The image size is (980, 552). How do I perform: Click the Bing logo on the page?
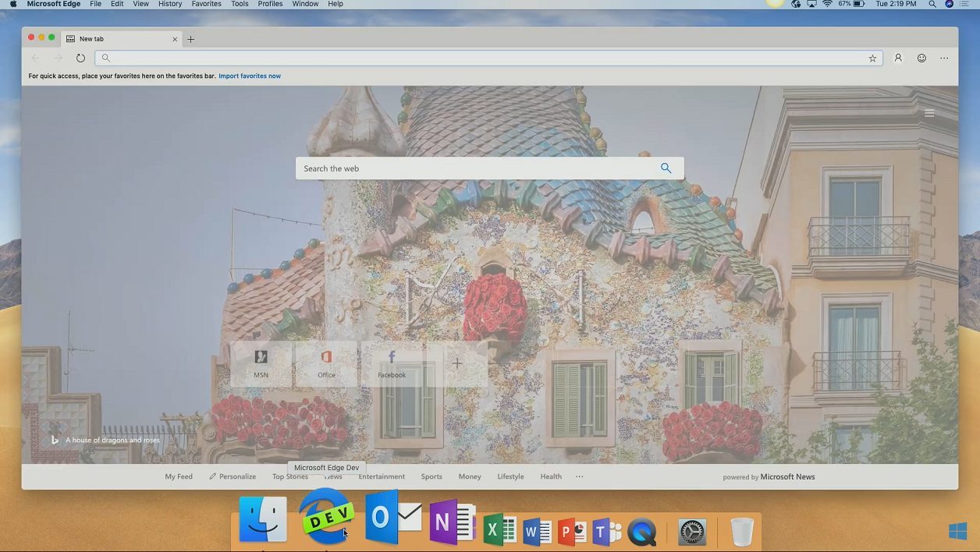tap(55, 440)
